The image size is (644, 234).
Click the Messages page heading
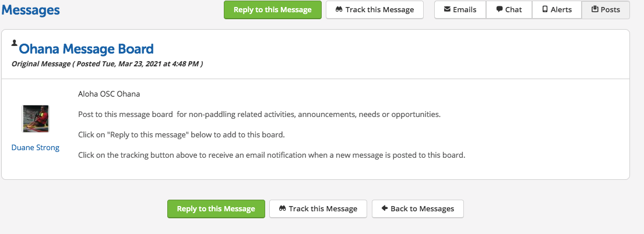click(x=30, y=10)
